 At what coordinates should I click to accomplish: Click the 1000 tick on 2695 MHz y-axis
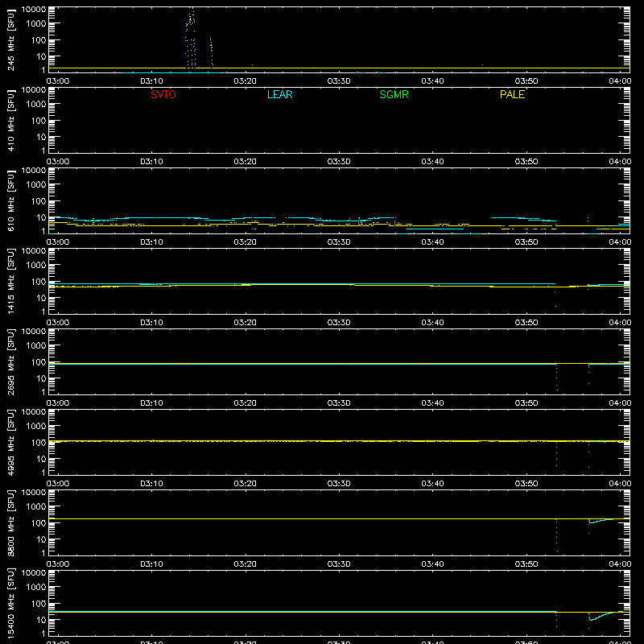36,346
